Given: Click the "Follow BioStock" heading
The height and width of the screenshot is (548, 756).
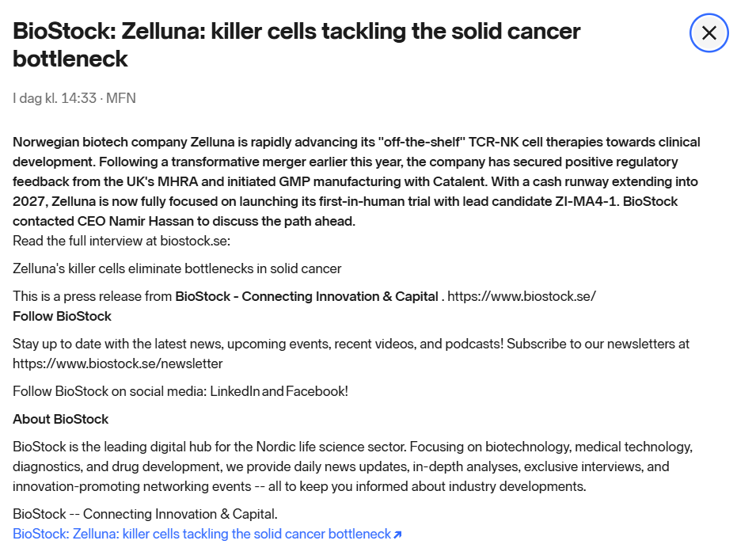Looking at the screenshot, I should pos(62,316).
